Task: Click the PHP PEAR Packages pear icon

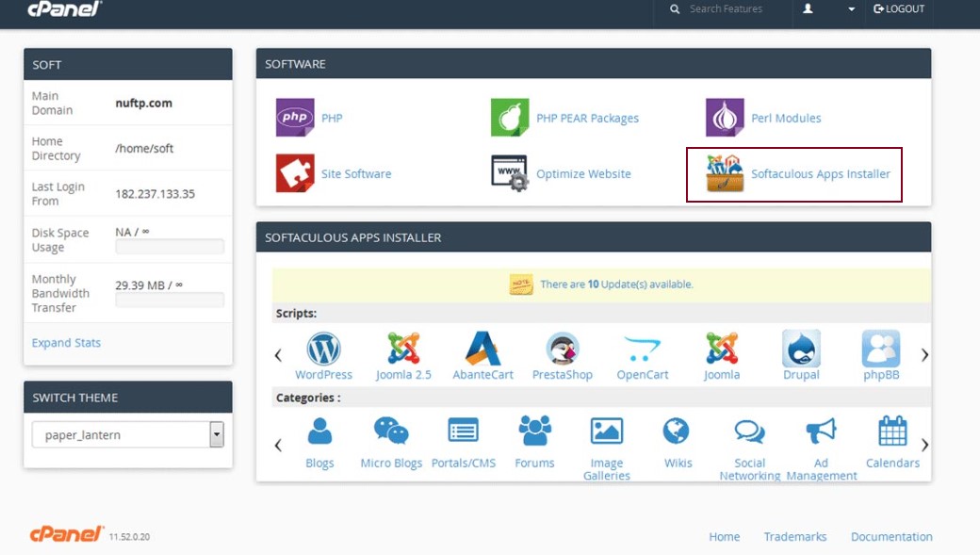Action: pyautogui.click(x=510, y=118)
